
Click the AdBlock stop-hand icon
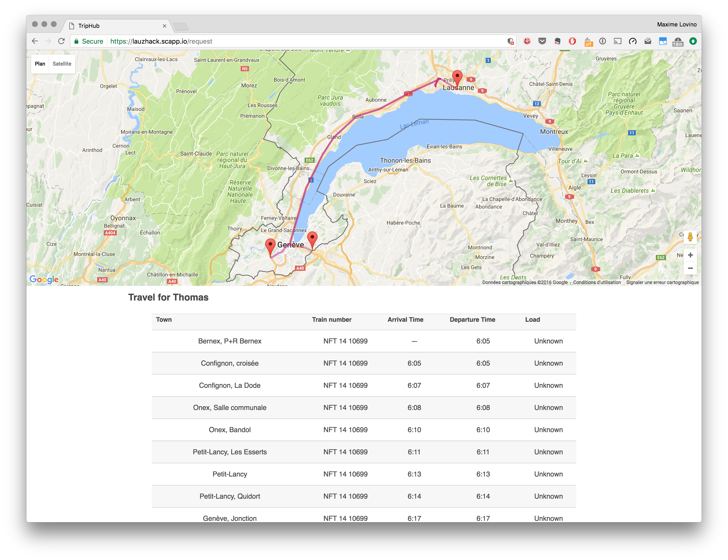click(x=572, y=41)
